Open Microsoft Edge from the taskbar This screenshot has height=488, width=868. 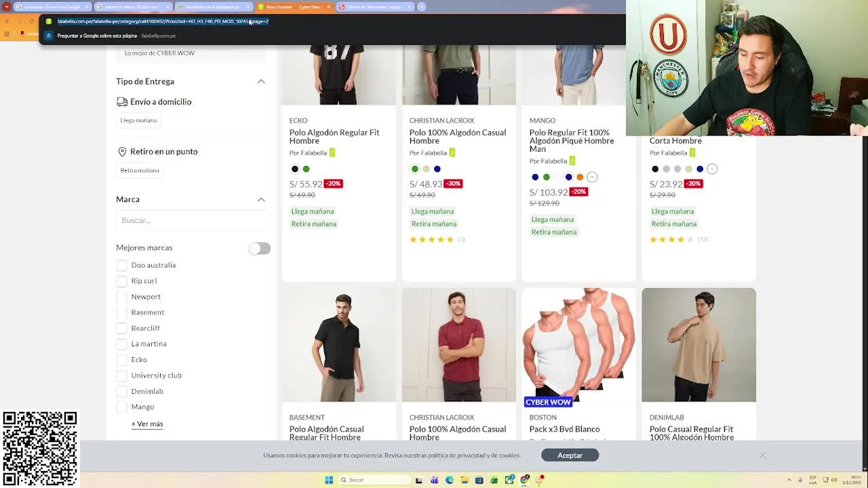[x=450, y=480]
